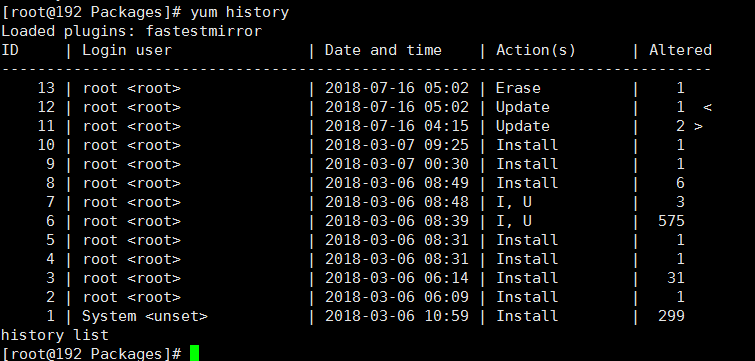Click the "Action(s)" column header
755x361 pixels.
tap(535, 50)
